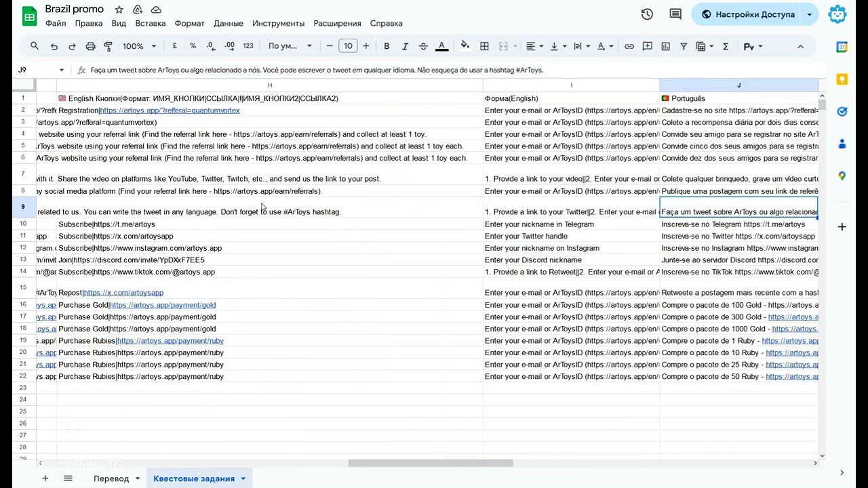
Task: Toggle italic formatting
Action: tap(405, 46)
